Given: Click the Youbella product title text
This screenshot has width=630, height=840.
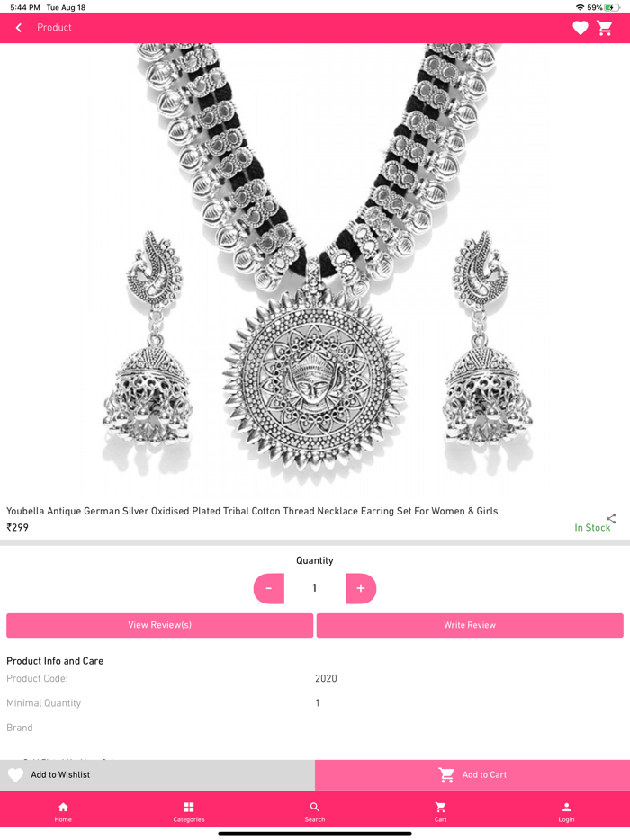Looking at the screenshot, I should click(x=252, y=511).
